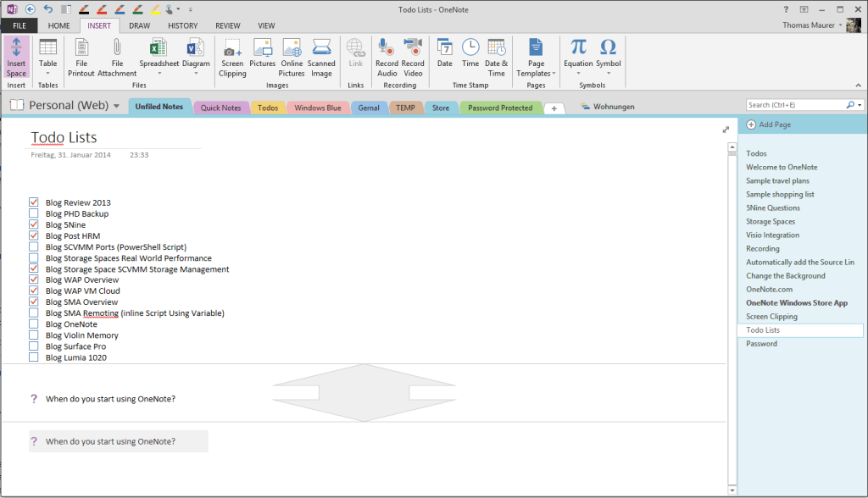Viewport: 868px width, 498px height.
Task: Check the Blog PHD Backup box
Action: pos(34,213)
